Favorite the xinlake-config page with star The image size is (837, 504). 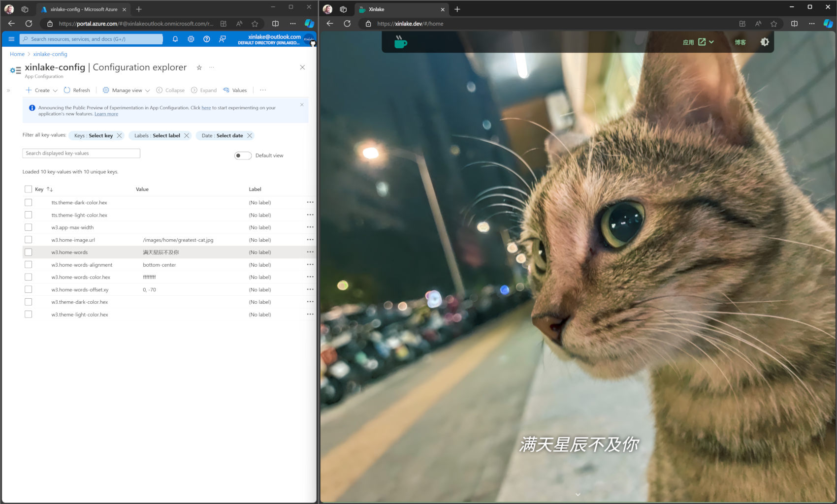(x=199, y=67)
